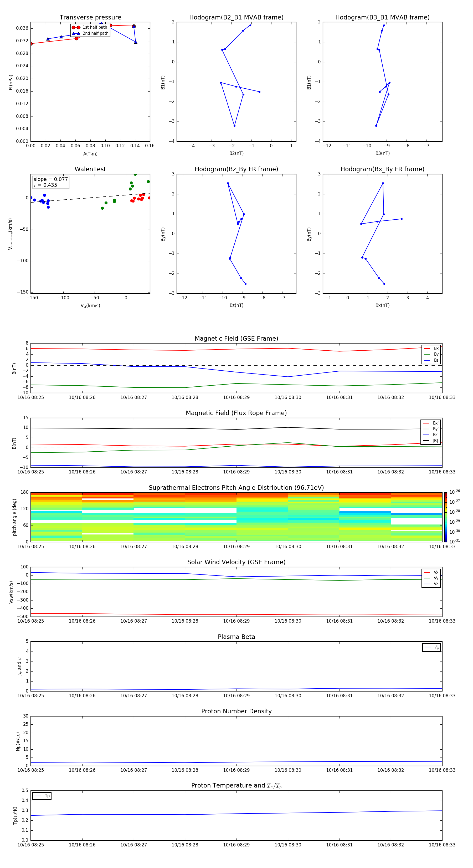The image size is (473, 868).
Task: Click '10/16 08:33' tick under Proton Temperature plot
Action: 442,845
